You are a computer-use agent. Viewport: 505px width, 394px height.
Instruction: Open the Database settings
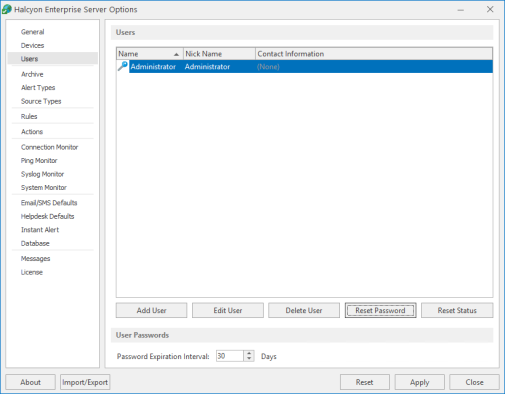pos(35,243)
